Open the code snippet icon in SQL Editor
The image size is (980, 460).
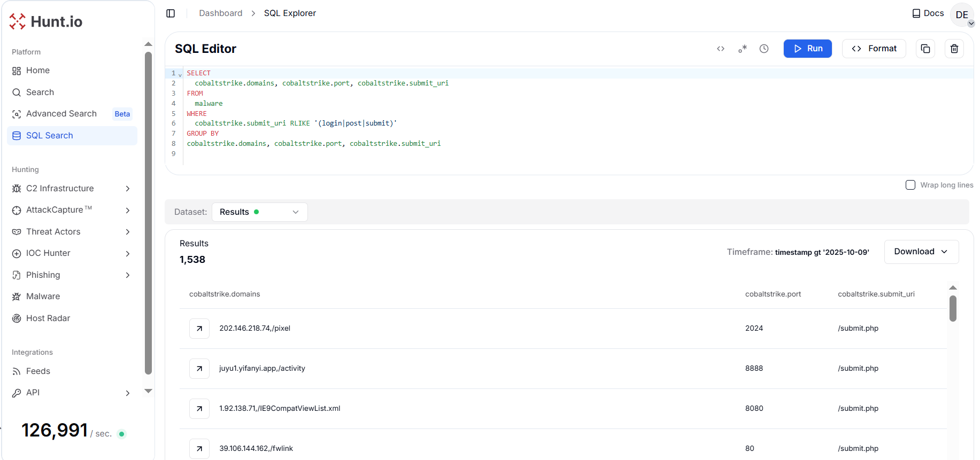721,49
